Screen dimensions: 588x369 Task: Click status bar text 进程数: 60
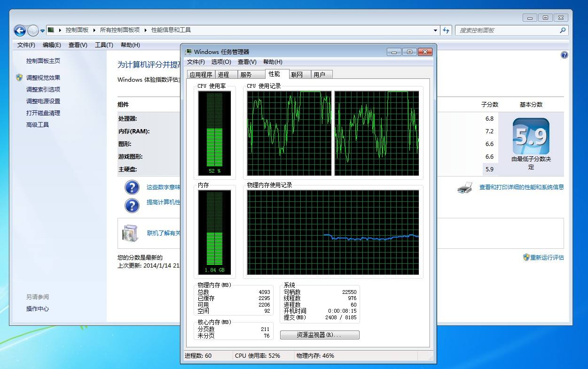198,356
